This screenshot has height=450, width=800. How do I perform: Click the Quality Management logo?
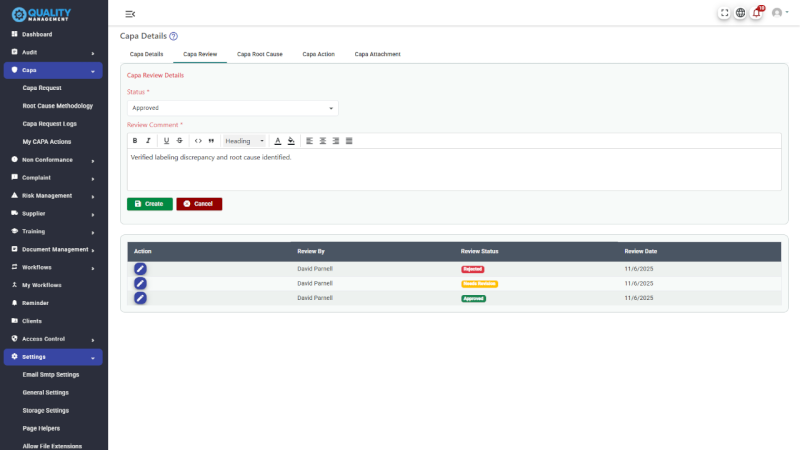(41, 14)
